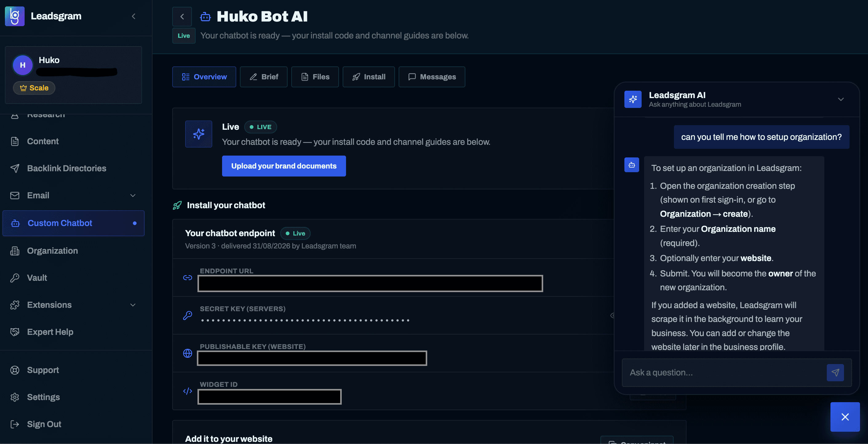Collapse the sidebar with the chevron
This screenshot has width=868, height=444.
[x=133, y=16]
